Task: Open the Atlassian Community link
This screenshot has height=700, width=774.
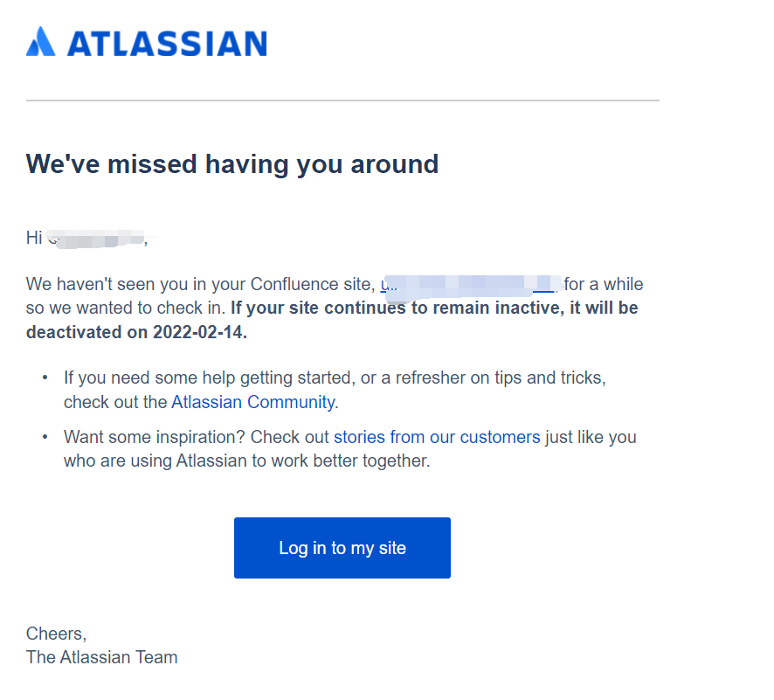Action: click(253, 402)
